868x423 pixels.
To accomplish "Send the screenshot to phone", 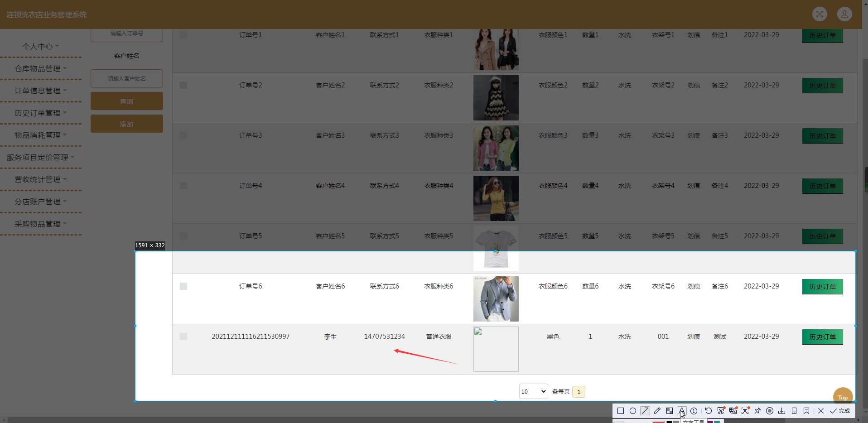I will (x=794, y=411).
